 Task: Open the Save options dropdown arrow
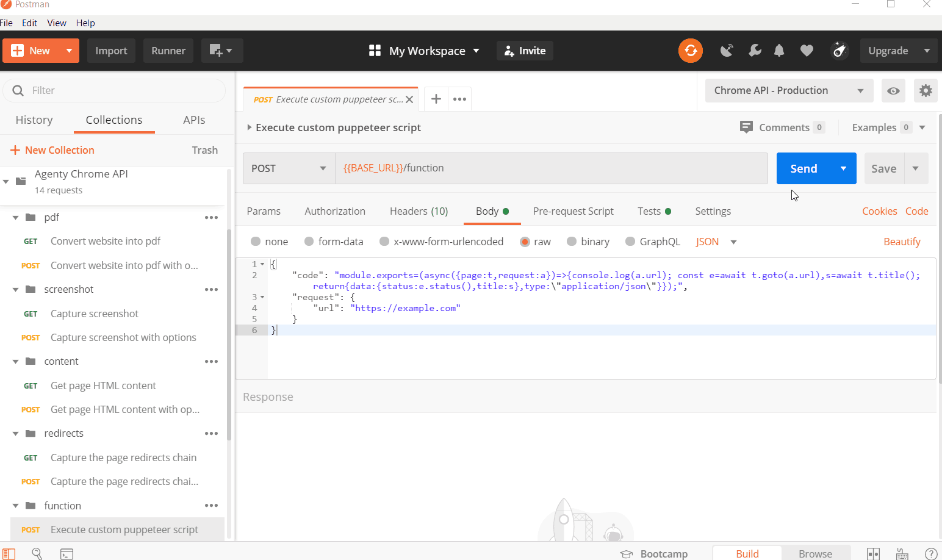pyautogui.click(x=915, y=168)
